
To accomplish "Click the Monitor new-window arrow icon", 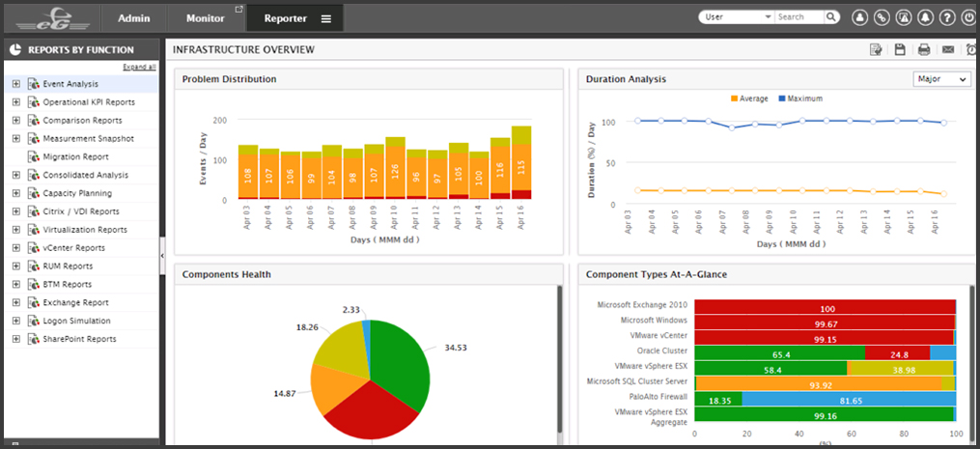I will pyautogui.click(x=238, y=10).
